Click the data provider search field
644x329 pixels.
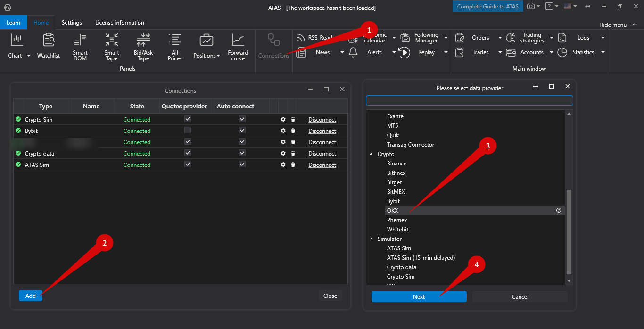(x=470, y=100)
